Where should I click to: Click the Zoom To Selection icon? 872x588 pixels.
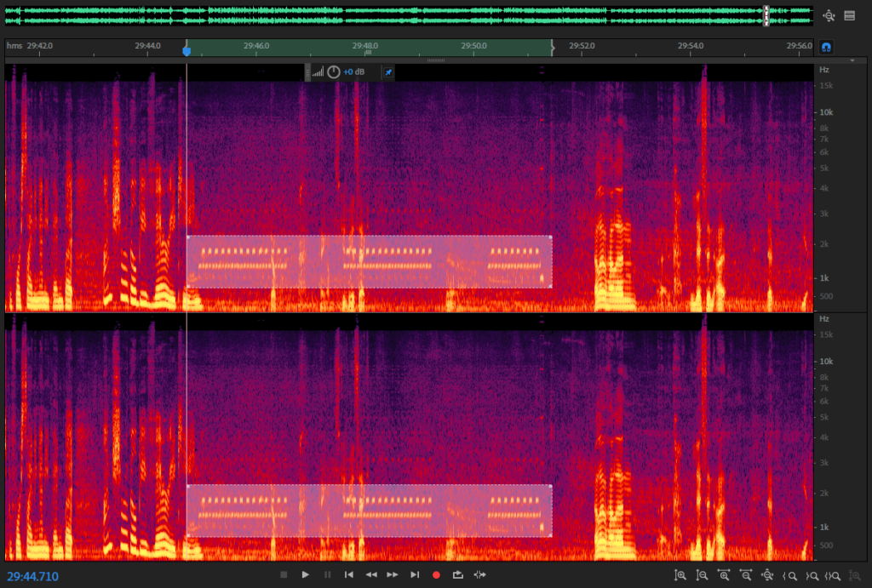click(x=831, y=574)
